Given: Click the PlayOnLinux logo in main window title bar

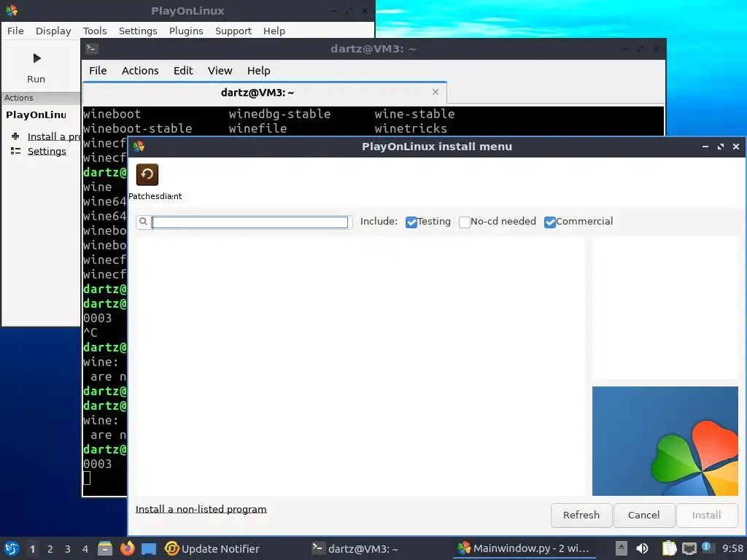Looking at the screenshot, I should pos(12,10).
